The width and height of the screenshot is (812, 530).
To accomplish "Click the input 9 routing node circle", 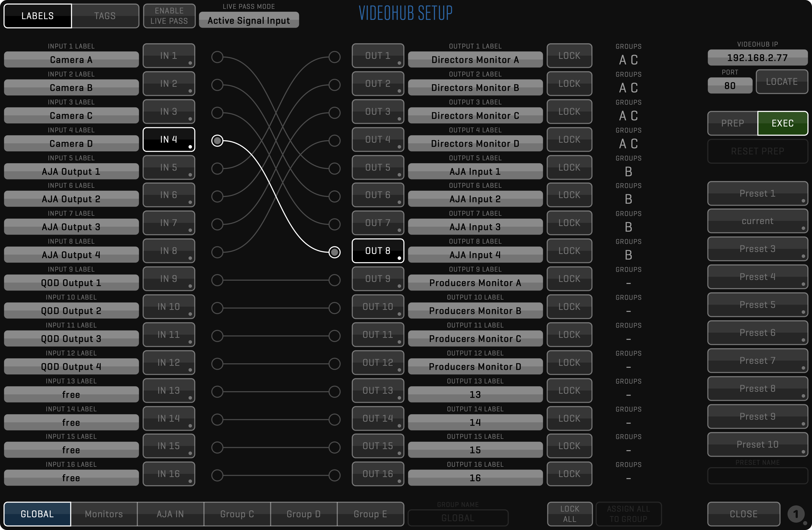I will point(217,280).
